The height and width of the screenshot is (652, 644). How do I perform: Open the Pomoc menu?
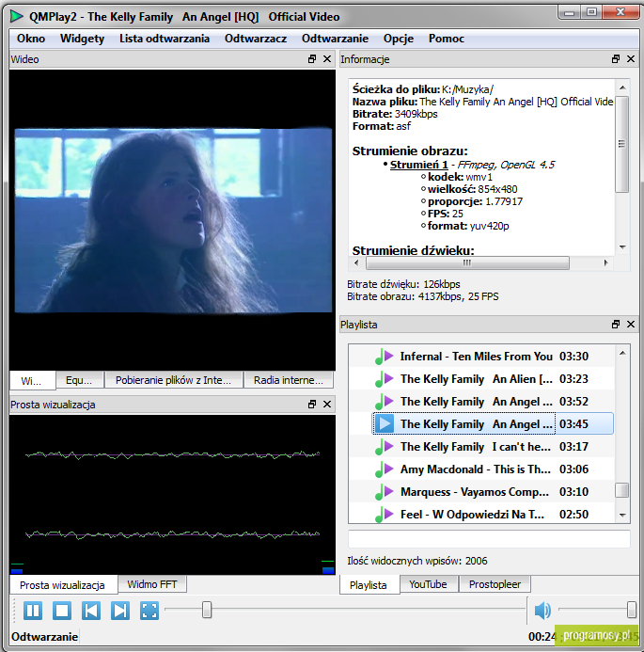[x=447, y=39]
